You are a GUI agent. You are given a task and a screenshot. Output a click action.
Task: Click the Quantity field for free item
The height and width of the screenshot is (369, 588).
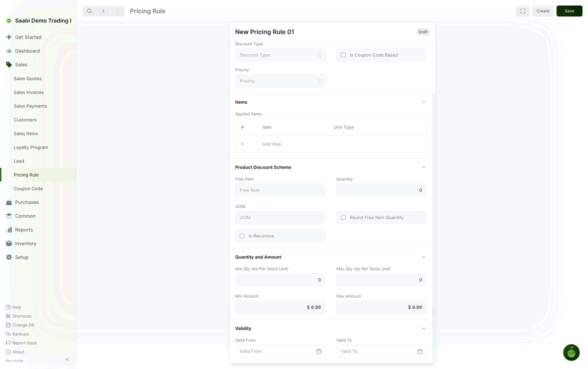[381, 190]
